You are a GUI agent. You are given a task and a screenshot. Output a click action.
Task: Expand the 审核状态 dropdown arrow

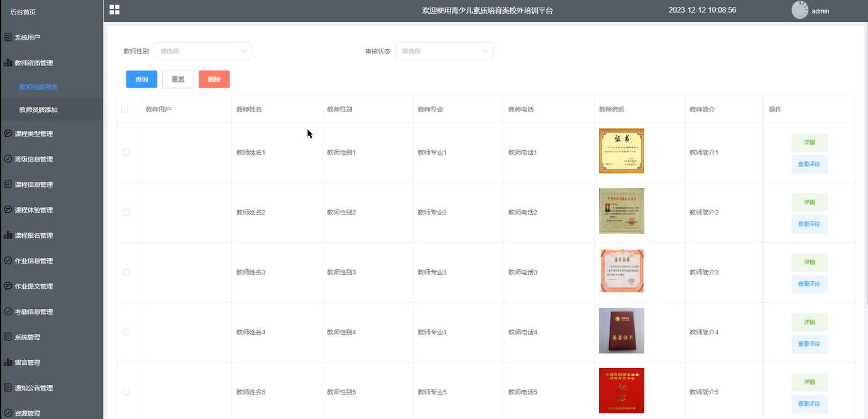(485, 51)
